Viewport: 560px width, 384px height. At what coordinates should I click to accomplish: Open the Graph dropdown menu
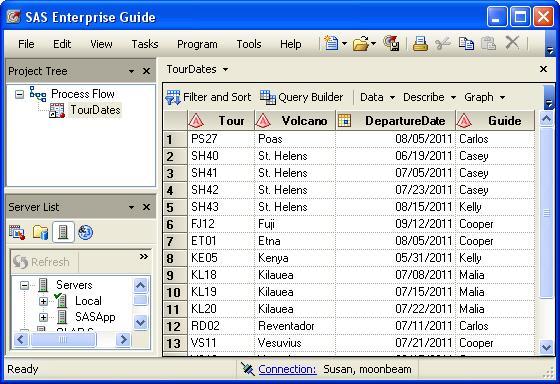(485, 97)
